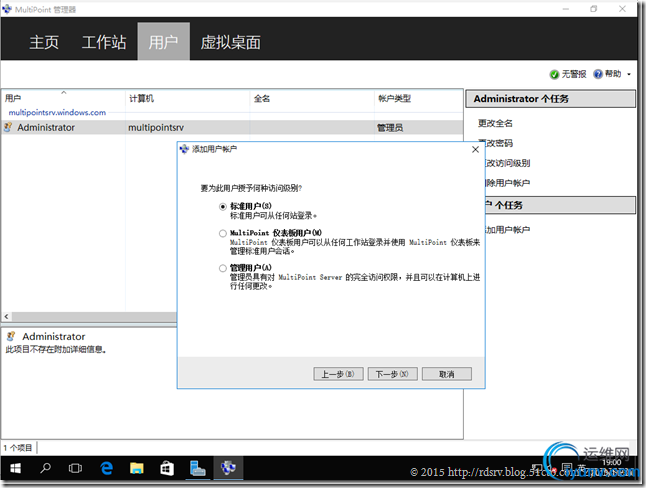This screenshot has height=488, width=646.
Task: Switch to the 虚拟桌面 tab
Action: click(x=230, y=42)
